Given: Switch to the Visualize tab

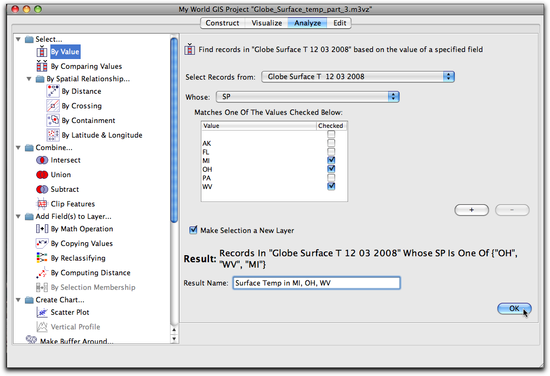Looking at the screenshot, I should point(267,23).
